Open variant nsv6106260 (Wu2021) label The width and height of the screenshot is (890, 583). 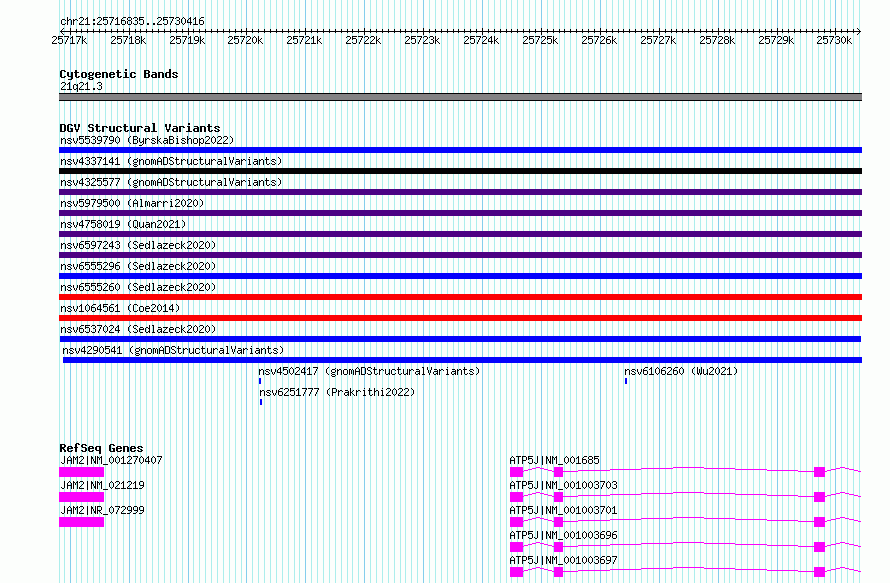point(681,371)
